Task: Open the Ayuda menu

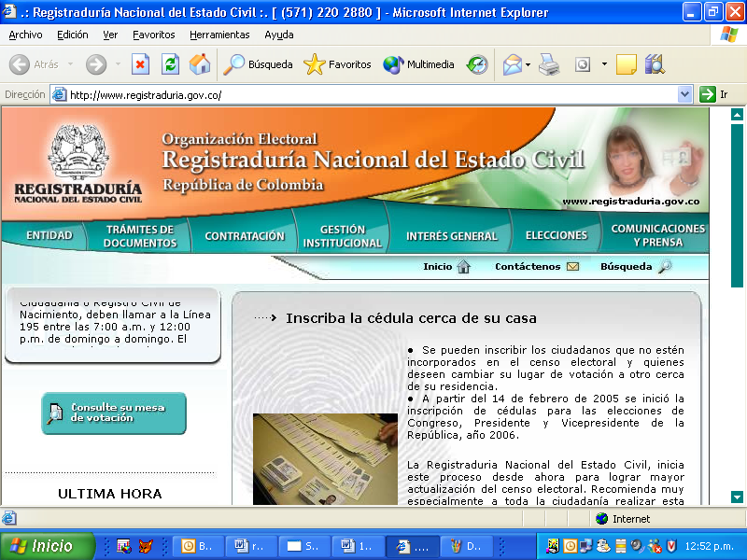Action: pyautogui.click(x=279, y=35)
